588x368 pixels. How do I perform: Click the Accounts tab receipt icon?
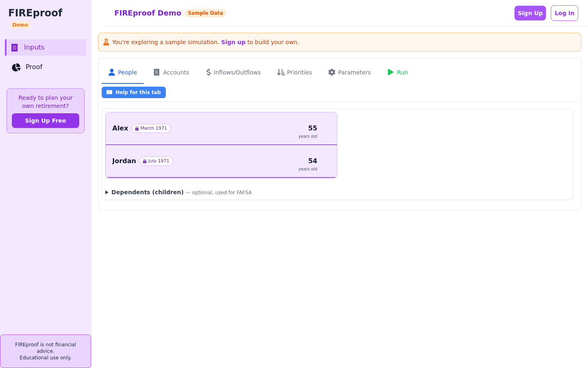156,72
